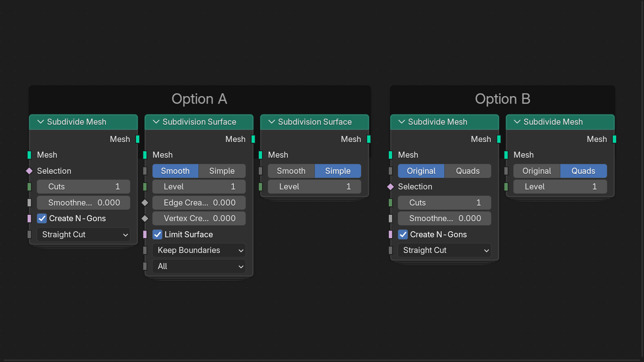Switch Option B first node to Quads
Screen dimensions: 644x362
click(x=468, y=171)
